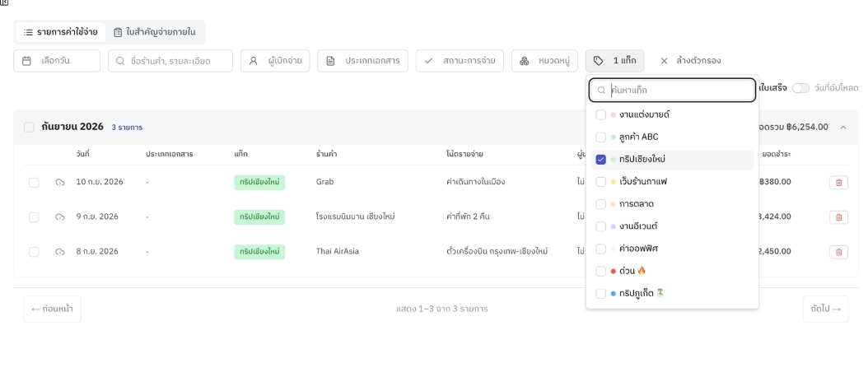The height and width of the screenshot is (377, 868).
Task: Switch to ใบสำคัญจ่ายภายใน tab
Action: tap(155, 32)
